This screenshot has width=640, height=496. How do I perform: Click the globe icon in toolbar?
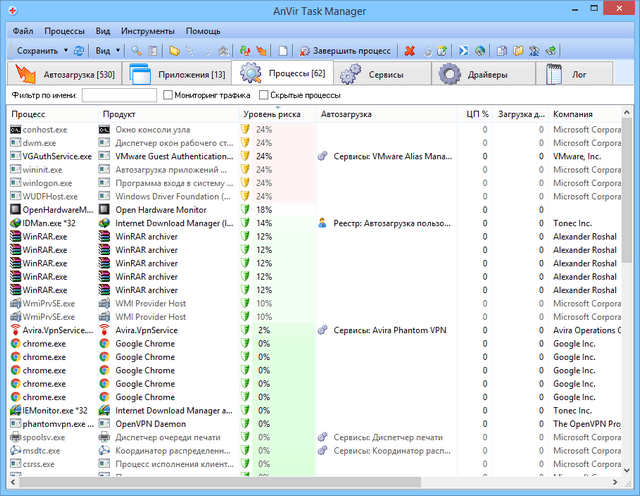coord(480,50)
